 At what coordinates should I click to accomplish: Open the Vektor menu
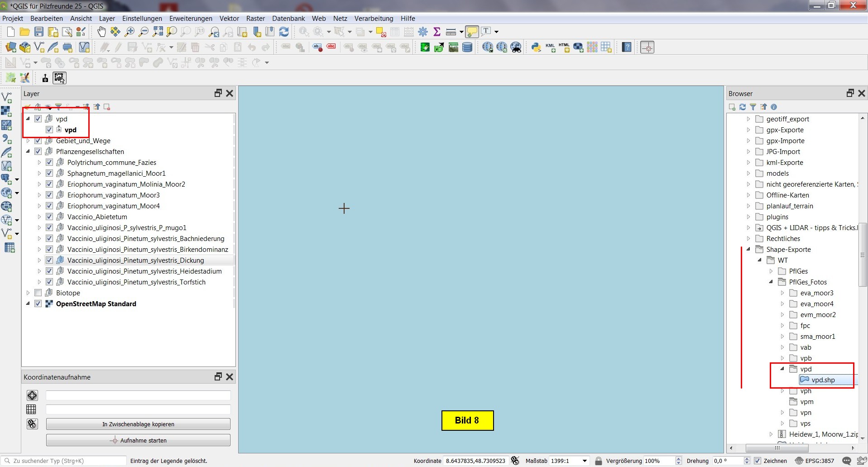pos(229,19)
